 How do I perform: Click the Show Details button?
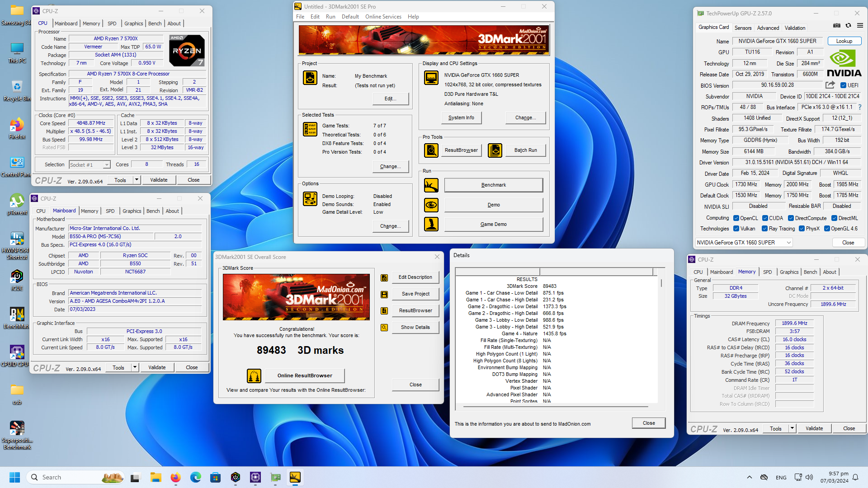point(415,328)
